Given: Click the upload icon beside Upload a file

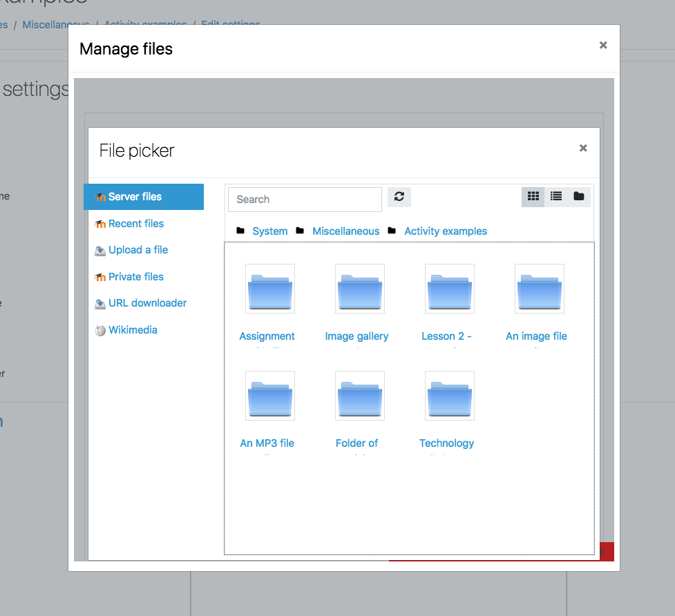Looking at the screenshot, I should click(x=100, y=251).
